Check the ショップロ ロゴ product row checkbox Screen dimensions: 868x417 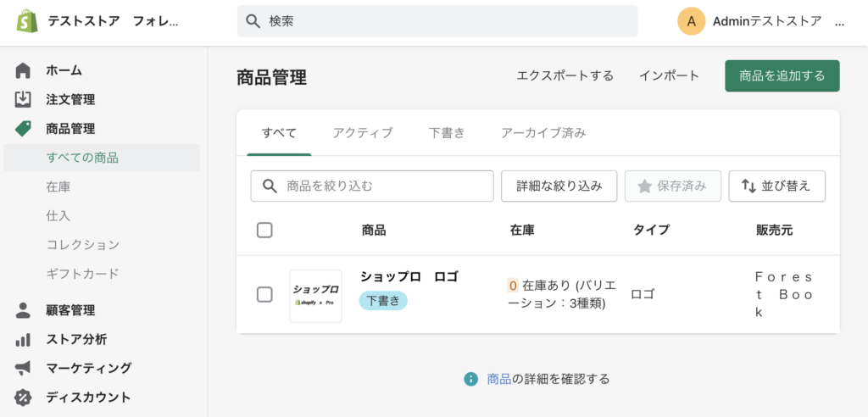click(x=264, y=295)
